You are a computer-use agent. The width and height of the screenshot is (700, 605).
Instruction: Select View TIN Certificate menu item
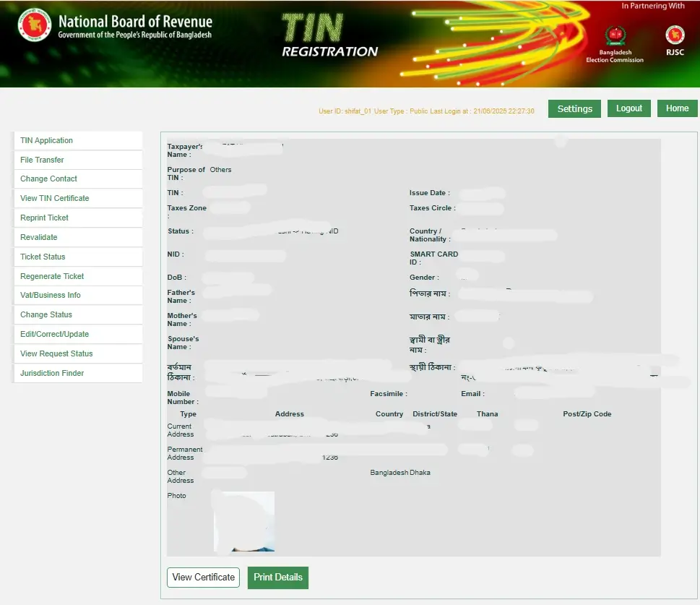point(55,198)
